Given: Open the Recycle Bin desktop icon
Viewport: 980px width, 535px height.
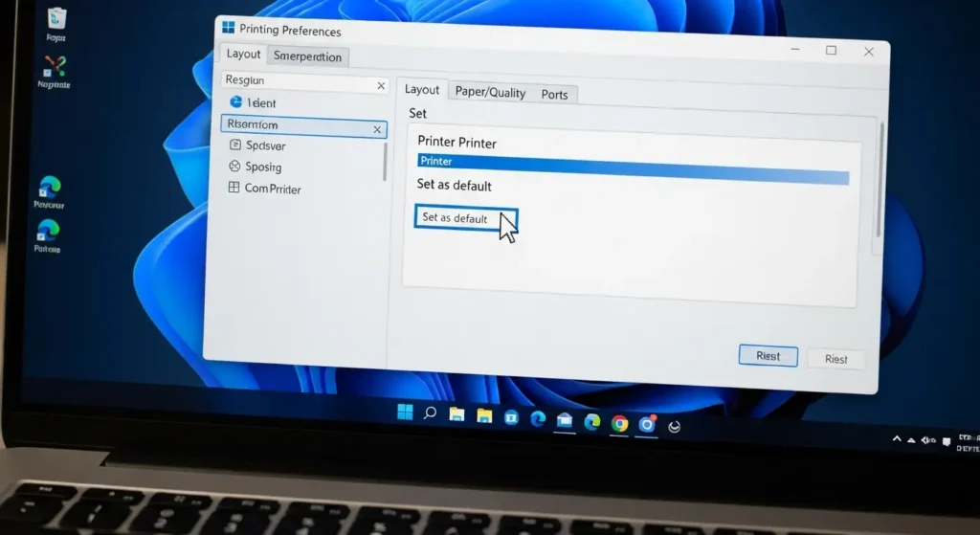Looking at the screenshot, I should 56,24.
